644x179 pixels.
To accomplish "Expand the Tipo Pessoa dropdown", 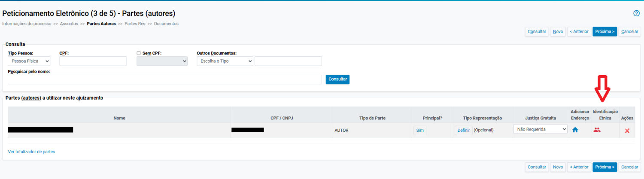I will (29, 61).
